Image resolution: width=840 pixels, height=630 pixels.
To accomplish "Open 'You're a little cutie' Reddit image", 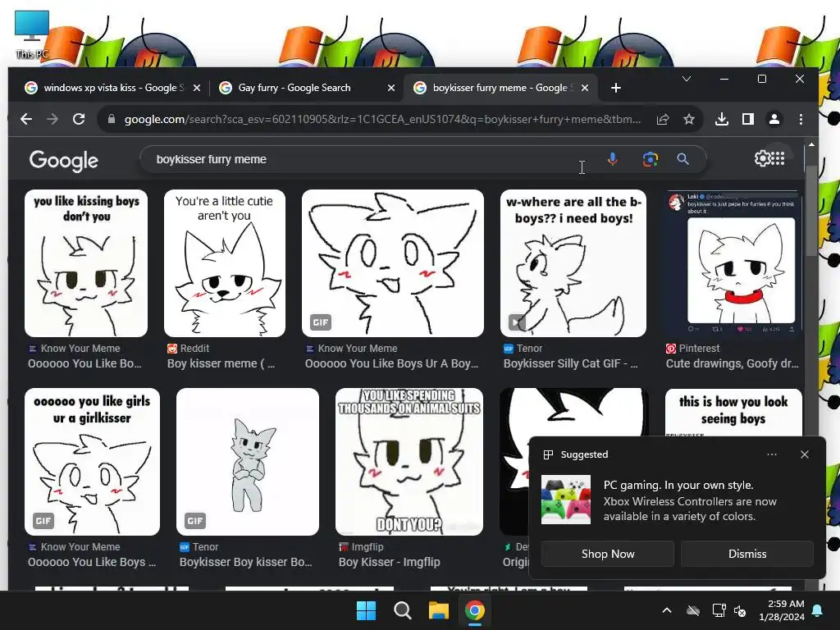I will (x=225, y=263).
